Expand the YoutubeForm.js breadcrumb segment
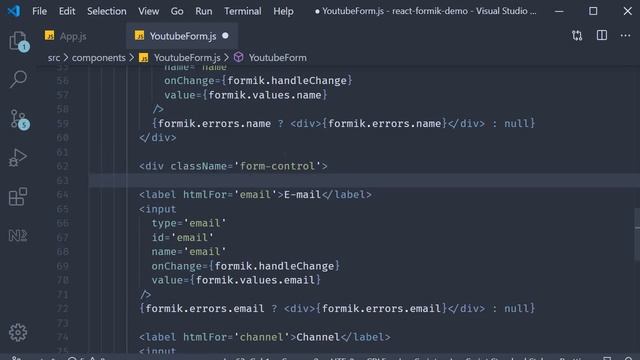The image size is (640, 360). 187,58
